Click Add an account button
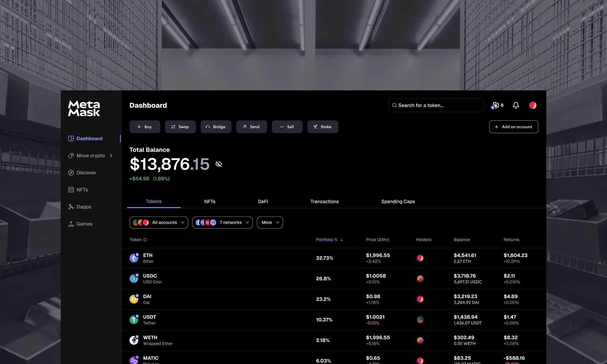Viewport: 607px width, 364px height. coord(514,127)
